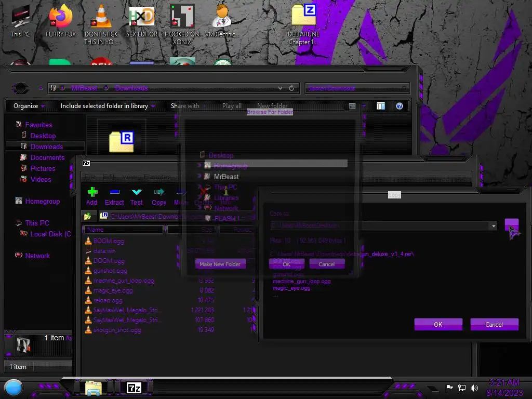This screenshot has width=532, height=399.
Task: Open volume speaker icon in system tray
Action: [x=474, y=388]
